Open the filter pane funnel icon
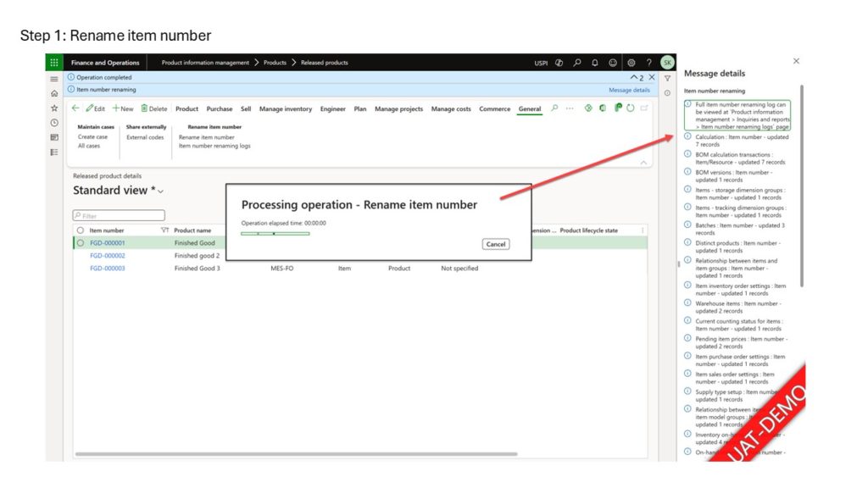Image resolution: width=868 pixels, height=488 pixels. point(668,79)
